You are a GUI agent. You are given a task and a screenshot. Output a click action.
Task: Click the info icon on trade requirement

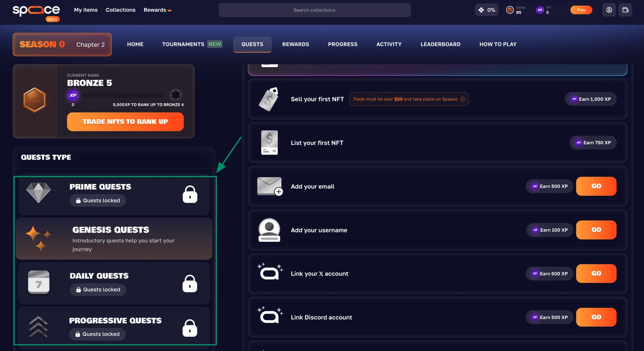[x=462, y=99]
